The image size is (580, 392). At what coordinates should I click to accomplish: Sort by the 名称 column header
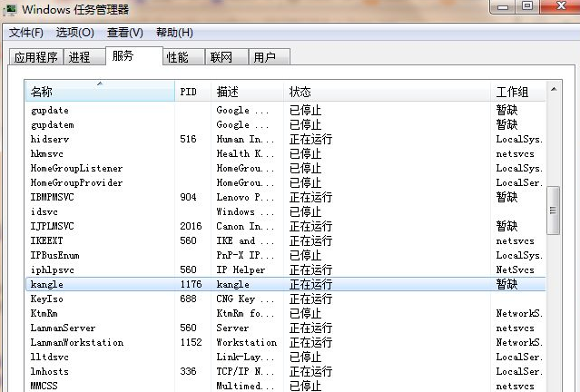coord(100,92)
